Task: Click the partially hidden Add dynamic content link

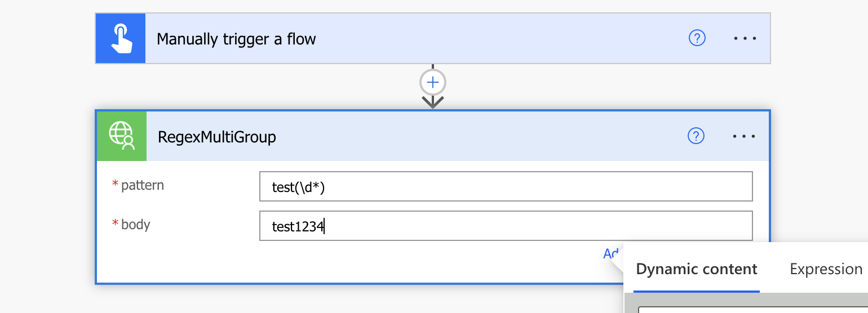Action: pos(610,253)
